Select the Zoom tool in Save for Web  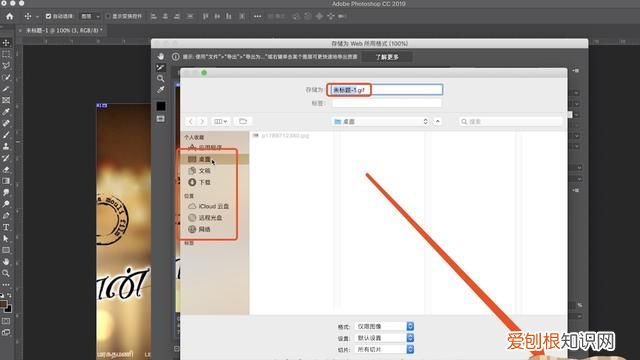tap(161, 78)
